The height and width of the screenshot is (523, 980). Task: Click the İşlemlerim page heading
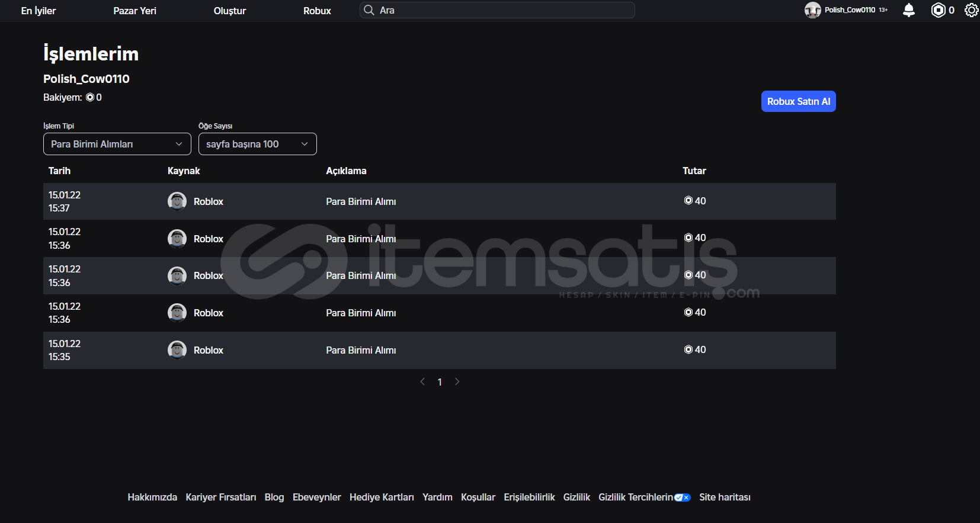tap(91, 54)
